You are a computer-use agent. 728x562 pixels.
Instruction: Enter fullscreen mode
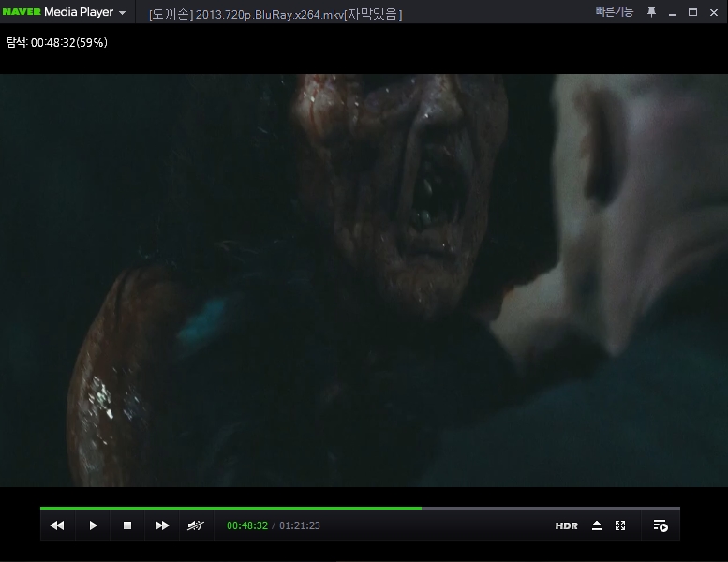point(620,525)
